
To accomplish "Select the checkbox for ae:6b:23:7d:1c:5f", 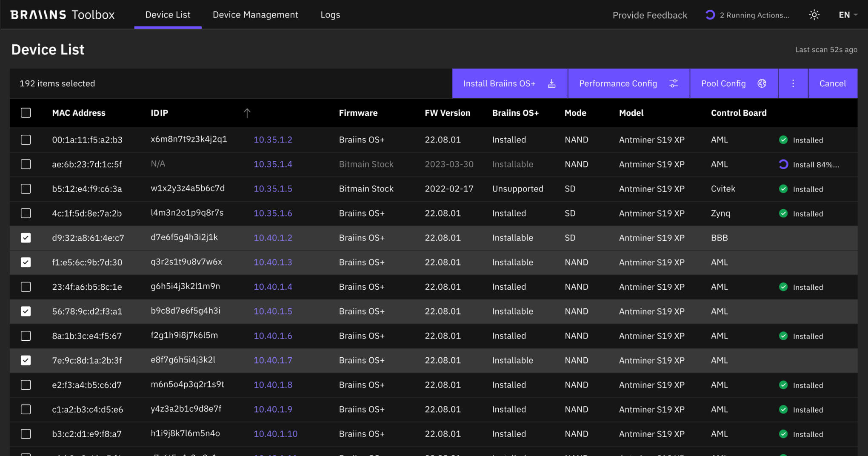I will tap(26, 164).
